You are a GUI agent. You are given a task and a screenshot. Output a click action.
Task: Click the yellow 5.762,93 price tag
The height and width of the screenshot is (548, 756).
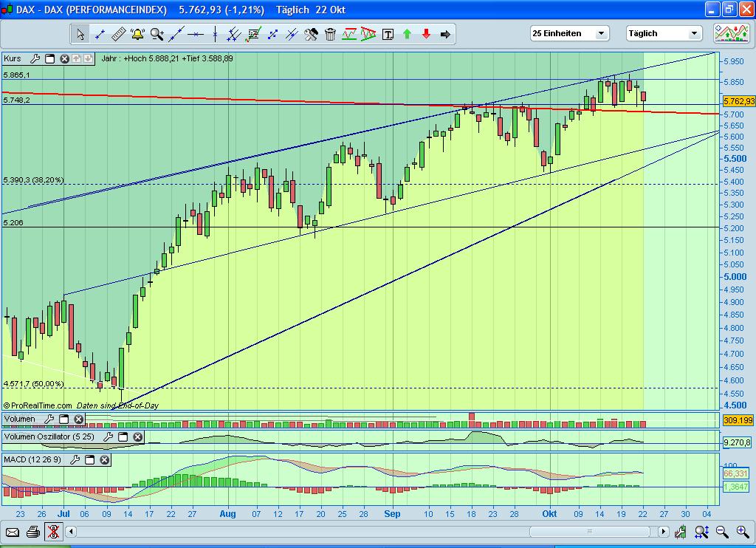[738, 101]
